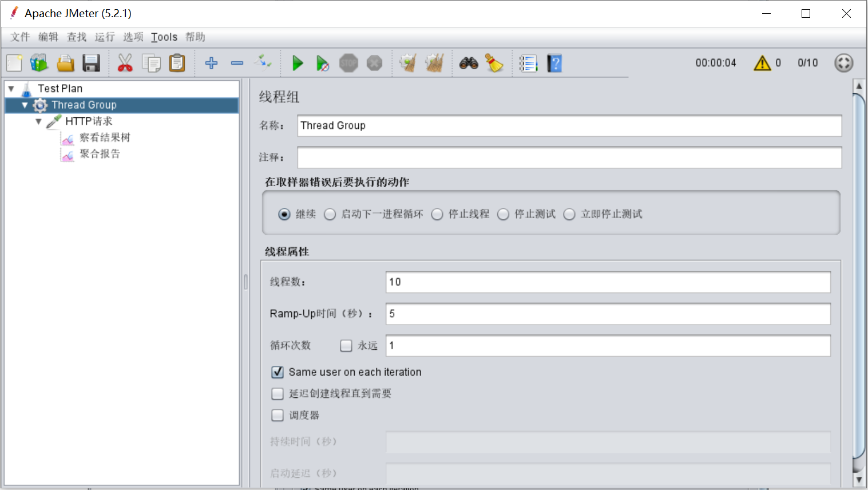Screen dimensions: 868x490
Task: Select Test Plan label in the tree
Action: [x=60, y=89]
